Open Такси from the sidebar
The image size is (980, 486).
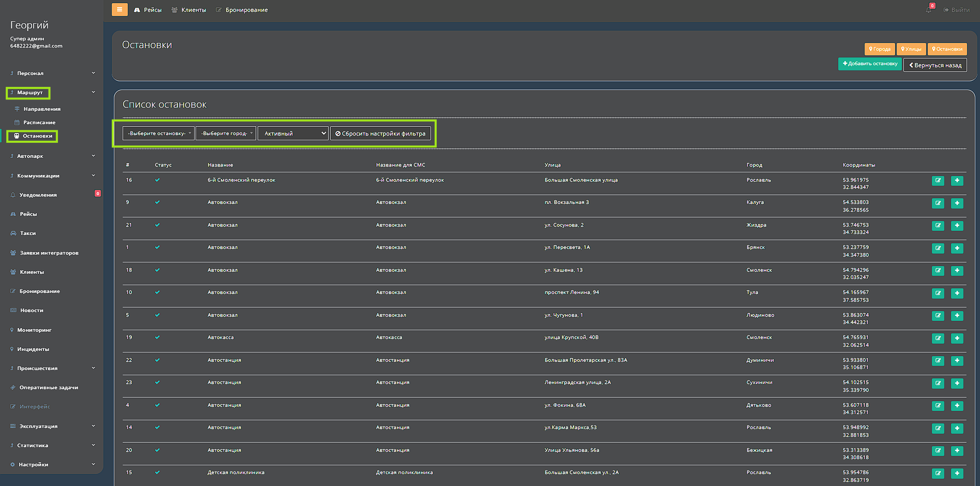(x=27, y=233)
